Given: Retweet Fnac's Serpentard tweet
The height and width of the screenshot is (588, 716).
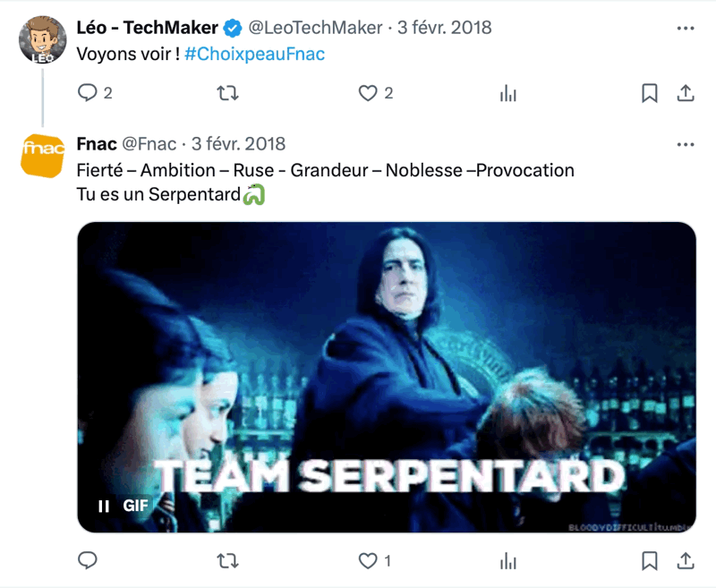Looking at the screenshot, I should (227, 561).
